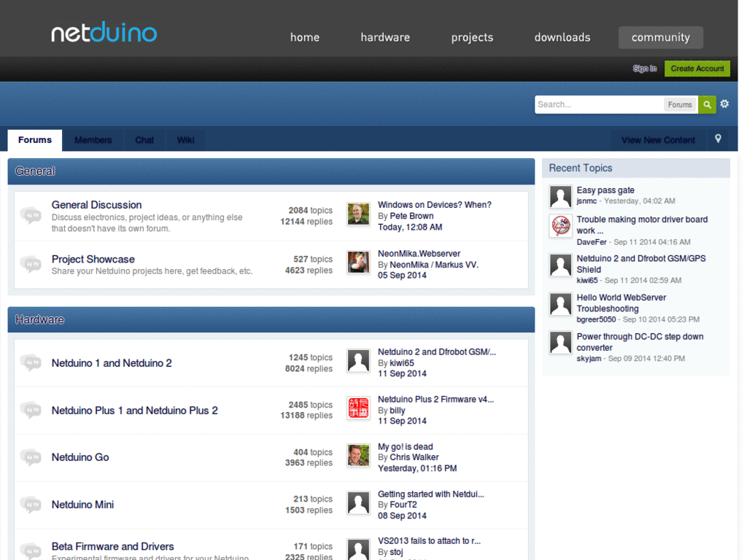
Task: Open NeonMika's avatar in Project Showcase row
Action: click(x=358, y=262)
